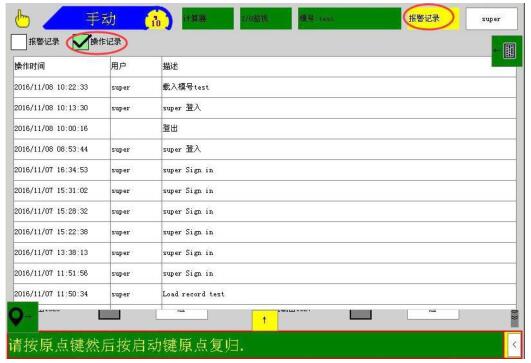Screen dimensions: 531x363
Task: Click the green location pin icon
Action: pyautogui.click(x=22, y=317)
